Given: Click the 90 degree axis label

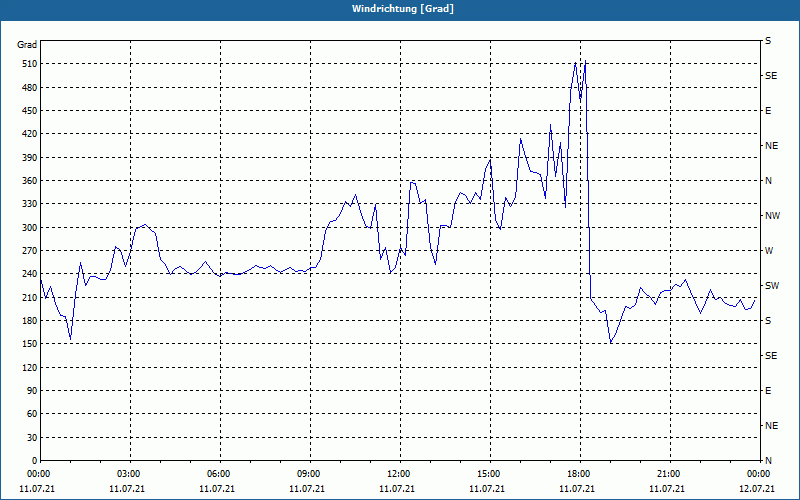Looking at the screenshot, I should point(33,391).
